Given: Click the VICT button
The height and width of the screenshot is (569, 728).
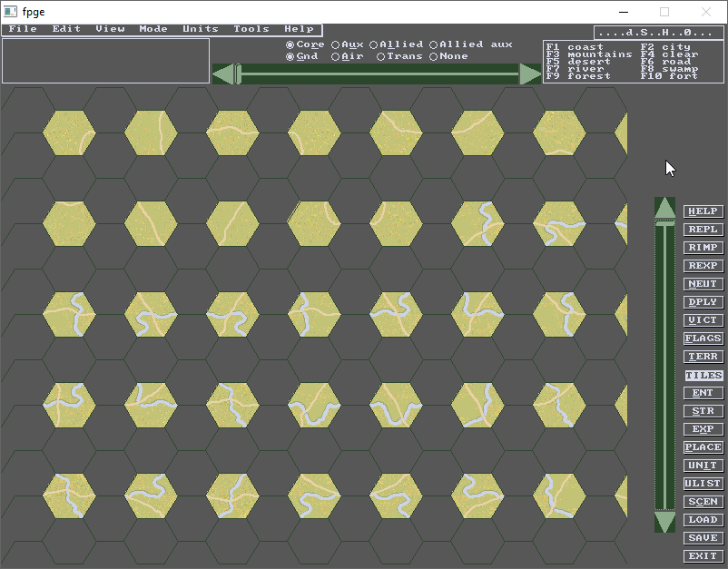Looking at the screenshot, I should tap(703, 320).
